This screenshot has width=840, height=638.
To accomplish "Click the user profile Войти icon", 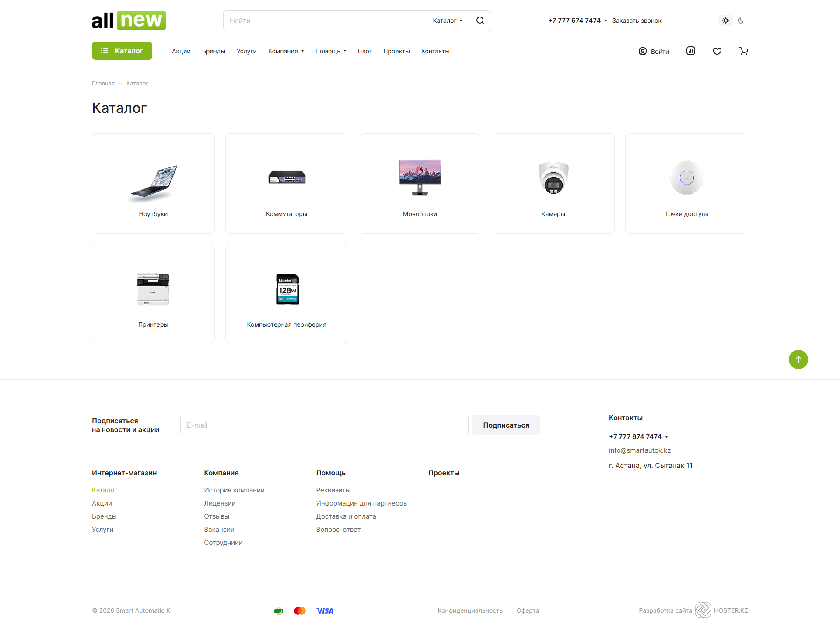I will [642, 51].
